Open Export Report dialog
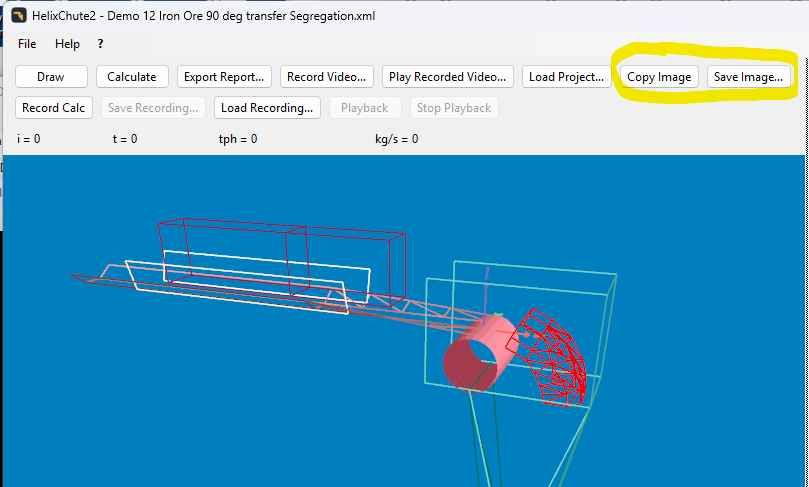 tap(224, 77)
